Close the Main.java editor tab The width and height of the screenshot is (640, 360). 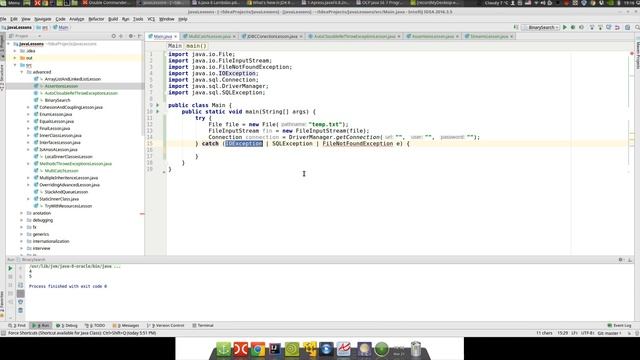176,36
